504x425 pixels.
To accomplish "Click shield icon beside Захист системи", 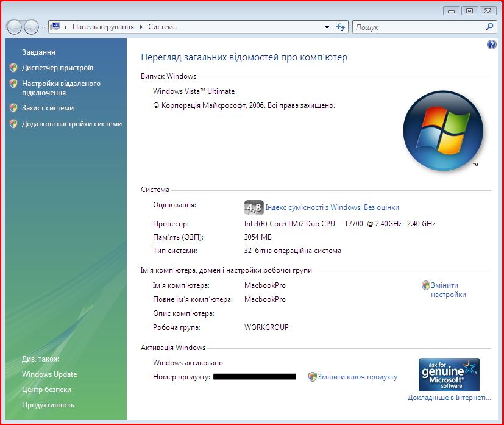I will (13, 108).
